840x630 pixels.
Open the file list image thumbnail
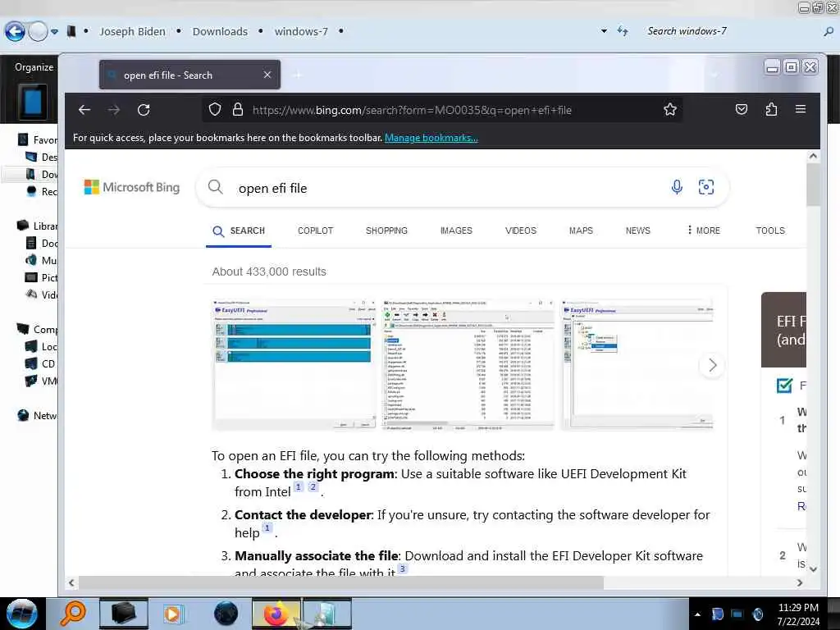468,365
